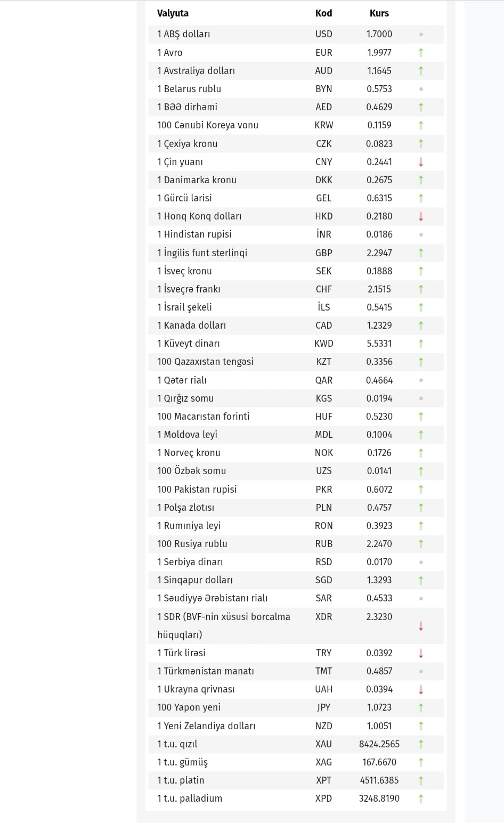Select the "1 ABŞ dolları" row label
Image resolution: width=504 pixels, height=823 pixels.
tap(183, 34)
